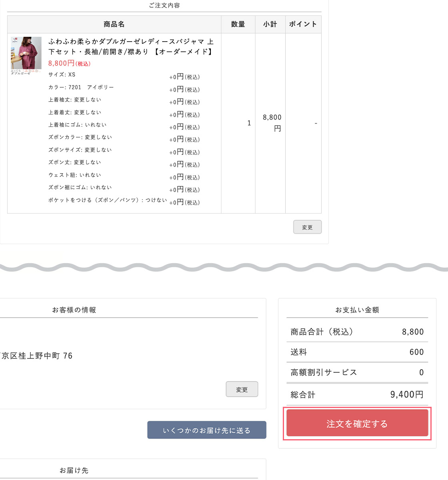Confirm order with 注文を確定する button

point(357,424)
